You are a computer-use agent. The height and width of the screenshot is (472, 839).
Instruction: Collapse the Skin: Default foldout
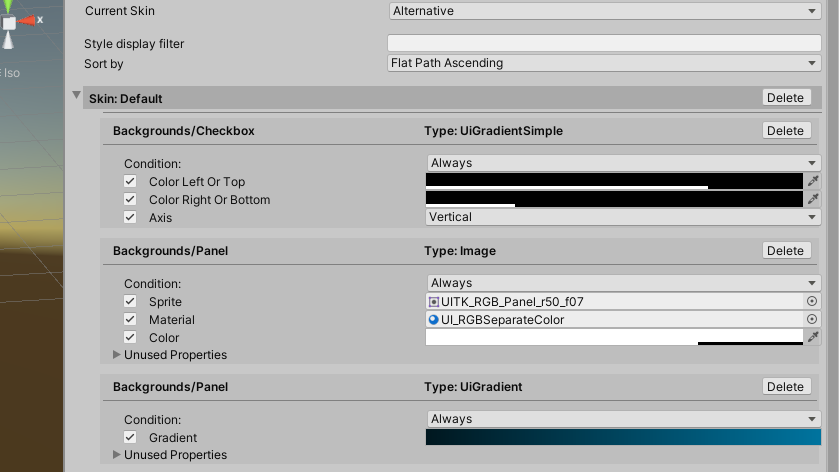click(x=77, y=98)
